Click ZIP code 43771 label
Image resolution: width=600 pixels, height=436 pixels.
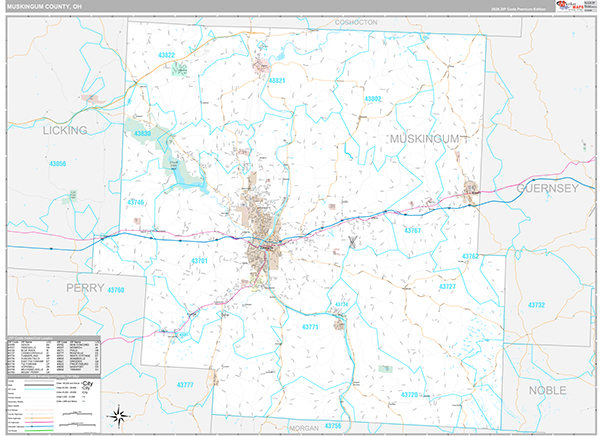(310, 327)
